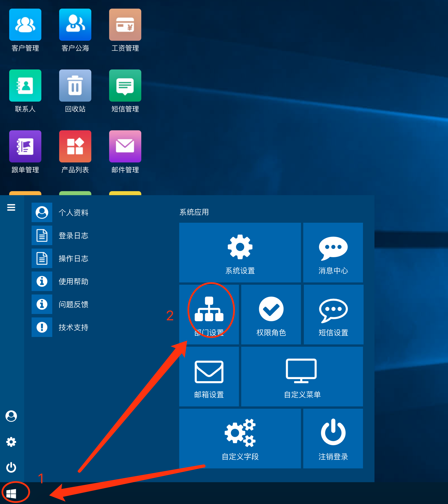The height and width of the screenshot is (504, 448).
Task: Select the 操作日志 menu entry text
Action: click(74, 259)
